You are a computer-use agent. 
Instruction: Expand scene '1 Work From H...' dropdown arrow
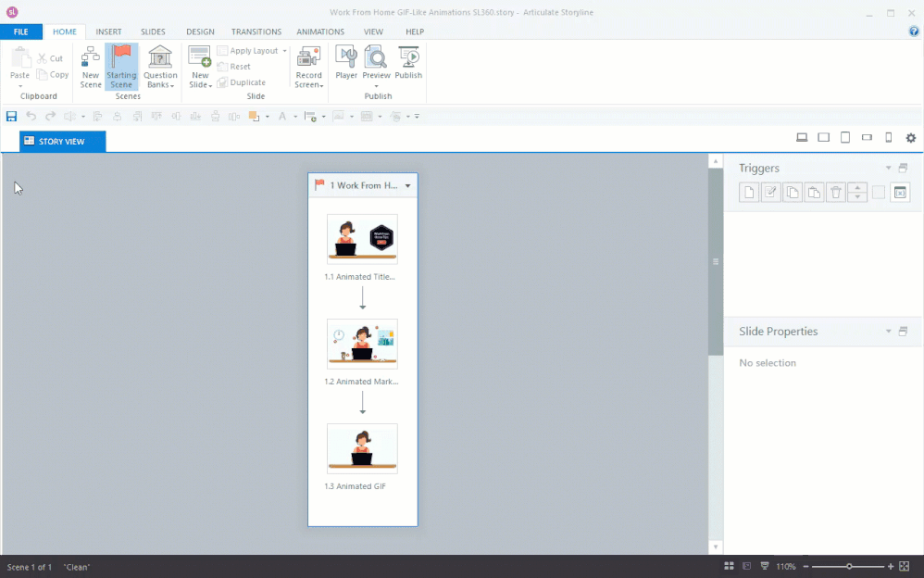click(x=407, y=186)
